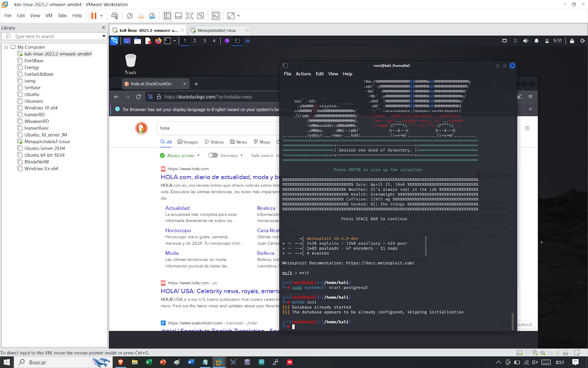Click Send Ctrl+Alt+Del toolbar icon

[x=115, y=16]
